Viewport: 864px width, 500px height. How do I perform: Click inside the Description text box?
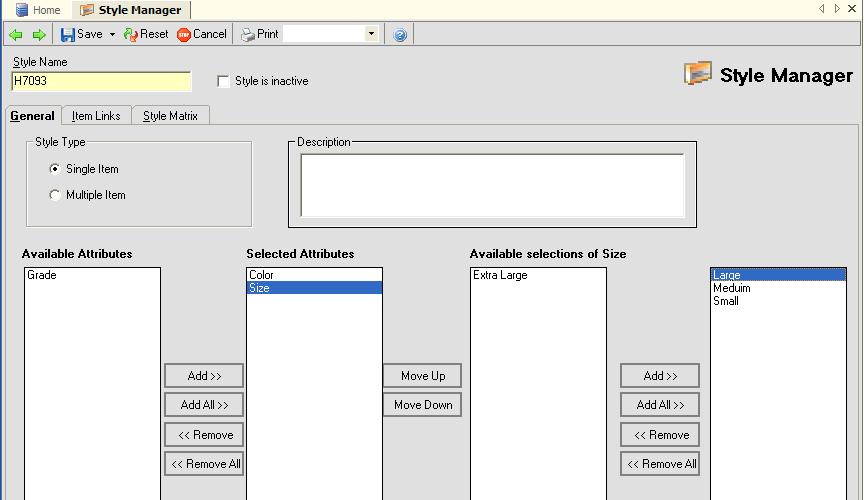(x=492, y=185)
